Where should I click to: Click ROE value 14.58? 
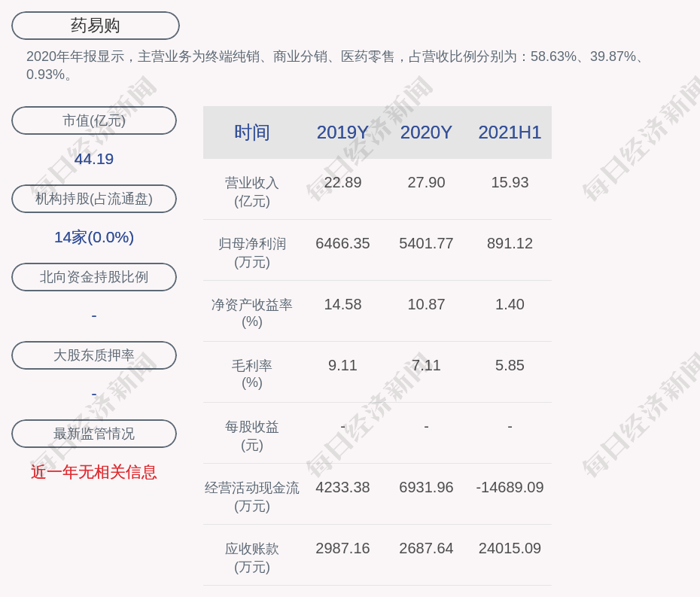click(343, 305)
